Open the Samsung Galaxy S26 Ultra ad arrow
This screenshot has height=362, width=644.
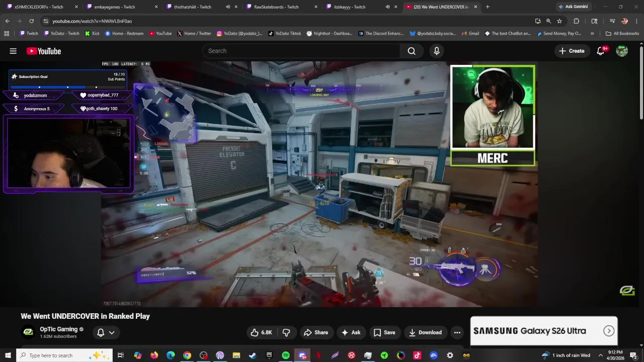[609, 331]
